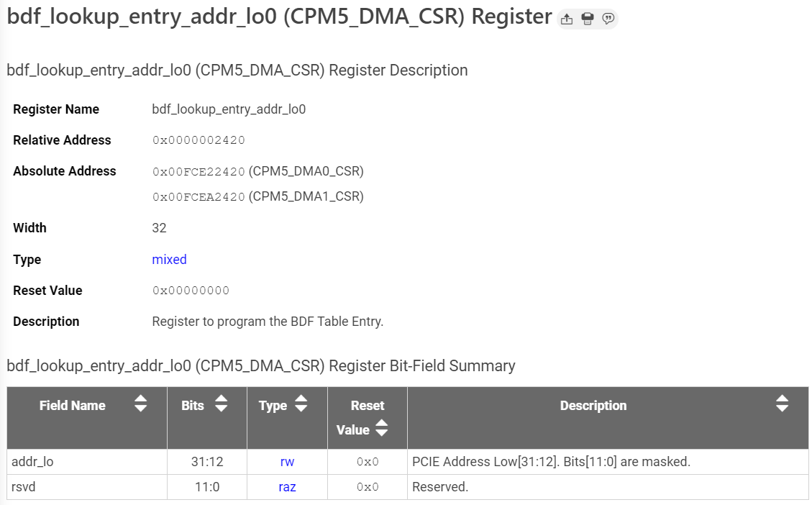Toggle sort order on Description header

point(783,404)
